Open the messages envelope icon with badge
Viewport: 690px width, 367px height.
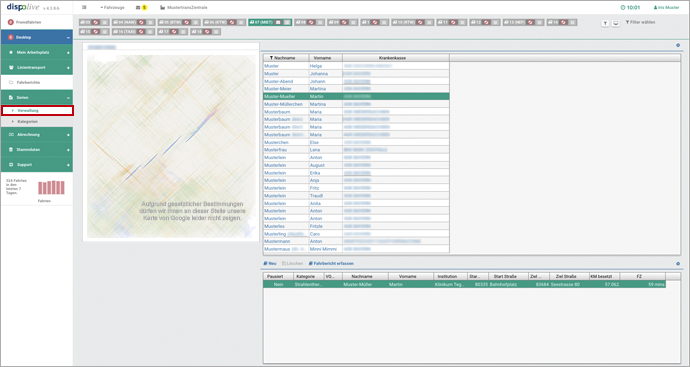pos(141,7)
